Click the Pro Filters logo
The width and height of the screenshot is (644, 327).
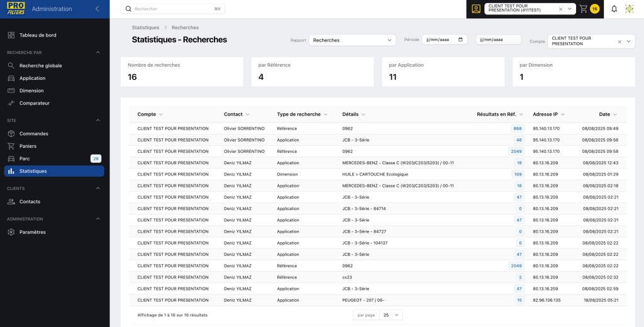click(x=16, y=9)
